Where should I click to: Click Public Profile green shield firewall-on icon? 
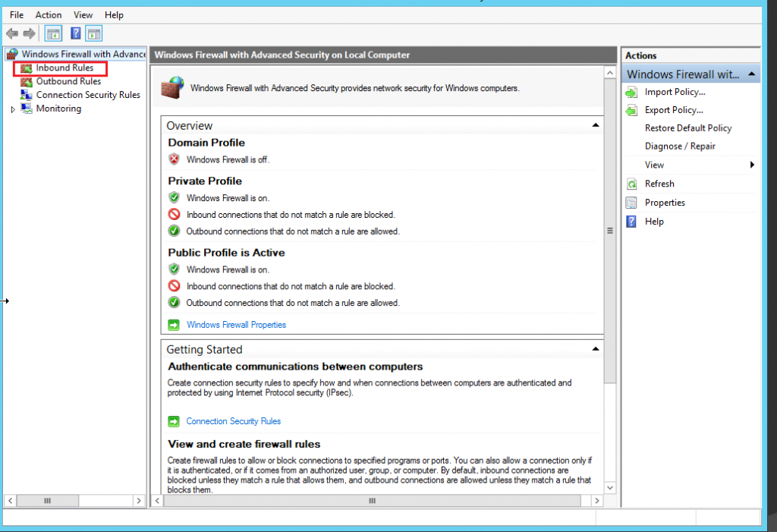pyautogui.click(x=174, y=269)
